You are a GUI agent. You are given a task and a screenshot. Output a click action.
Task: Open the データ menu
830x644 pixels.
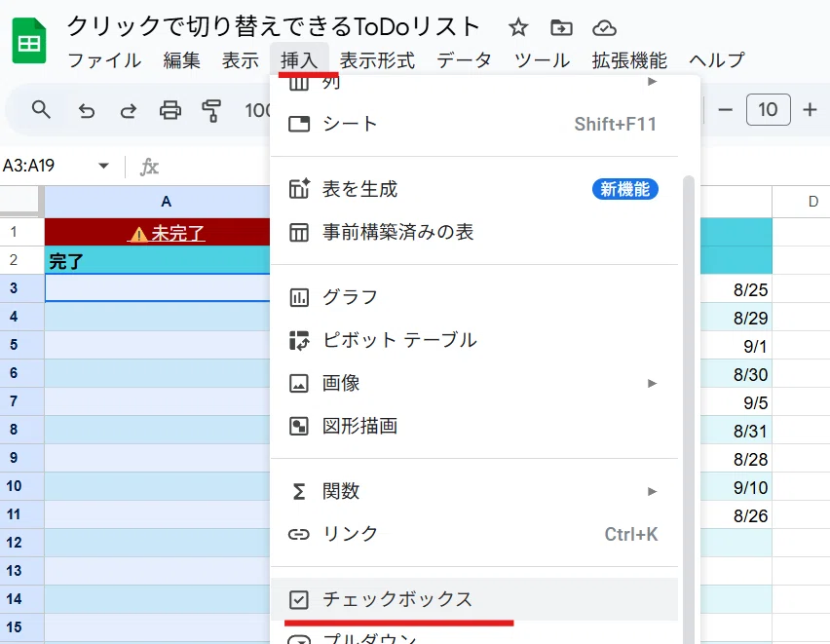click(464, 60)
